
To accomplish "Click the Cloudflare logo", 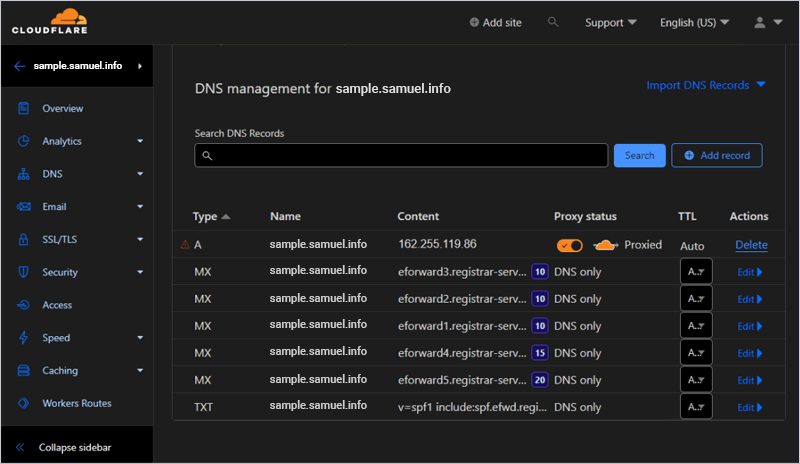I will coord(49,21).
